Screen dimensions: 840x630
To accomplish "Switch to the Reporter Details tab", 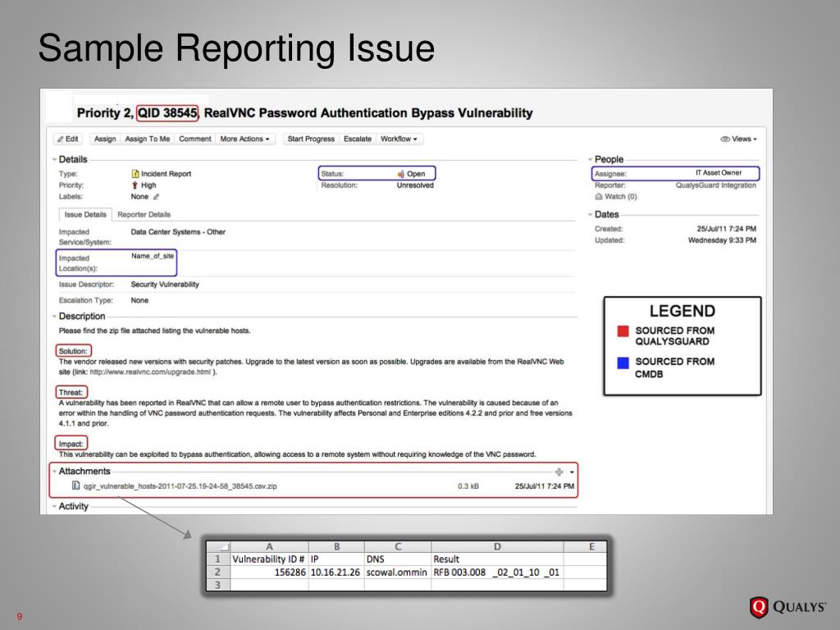I will click(x=144, y=214).
